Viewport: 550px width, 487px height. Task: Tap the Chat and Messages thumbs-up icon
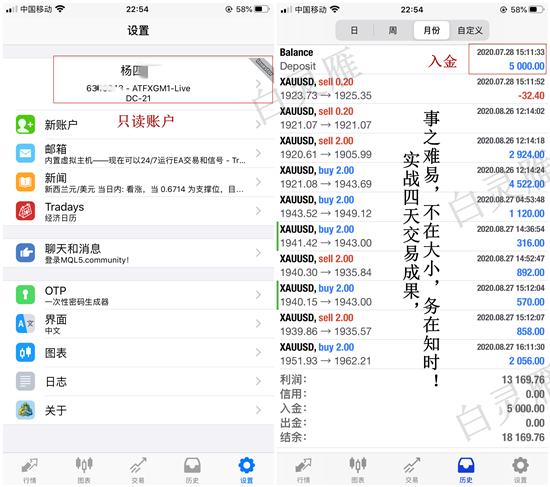25,253
